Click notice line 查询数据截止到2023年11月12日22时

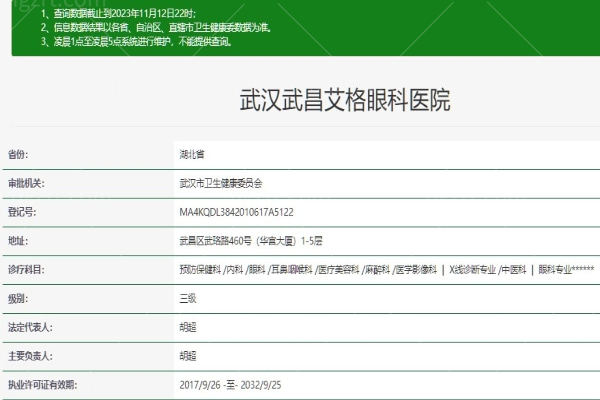(118, 14)
